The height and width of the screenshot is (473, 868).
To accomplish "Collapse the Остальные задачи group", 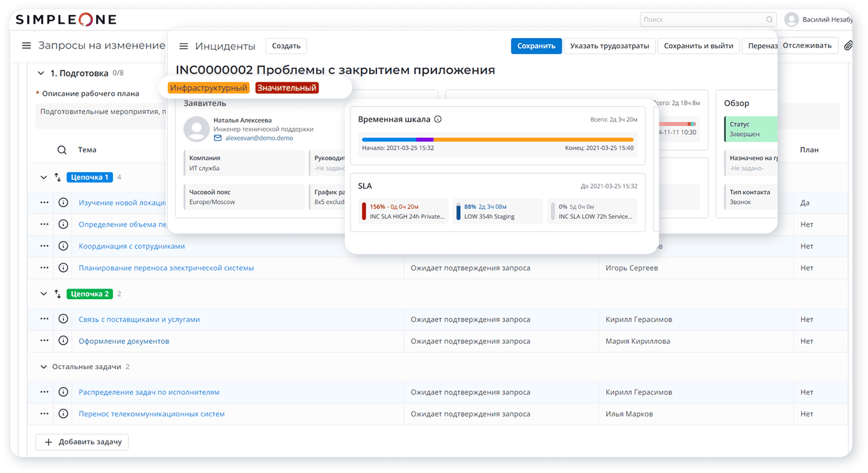I will click(44, 367).
